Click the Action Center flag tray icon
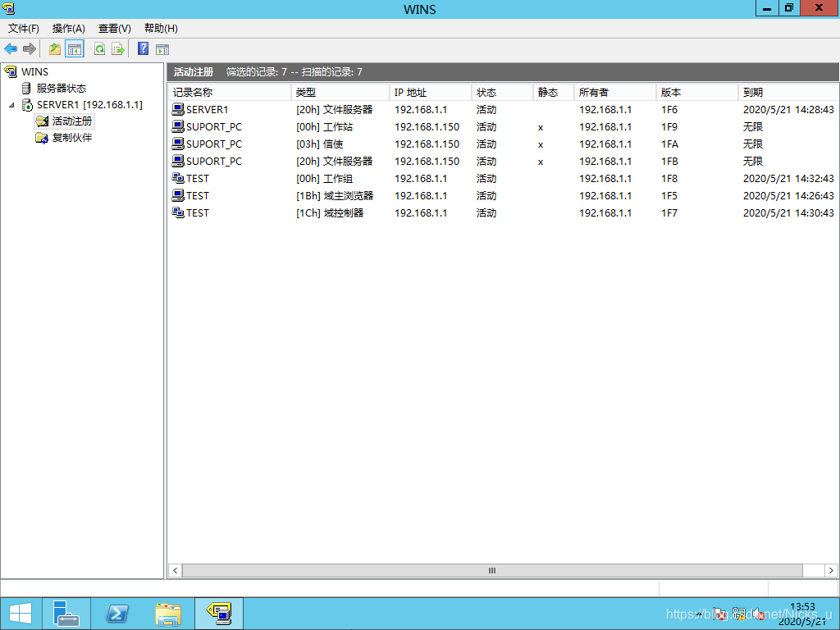This screenshot has width=840, height=630. 720,614
